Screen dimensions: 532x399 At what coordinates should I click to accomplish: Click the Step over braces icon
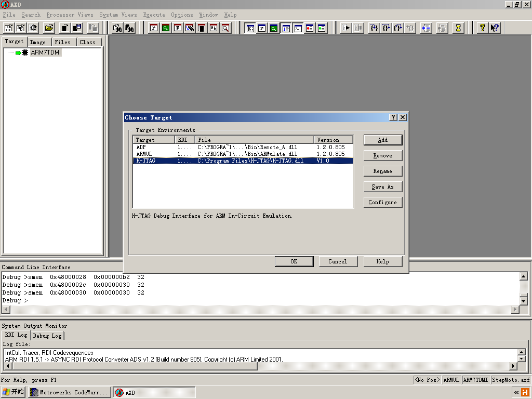coord(386,28)
